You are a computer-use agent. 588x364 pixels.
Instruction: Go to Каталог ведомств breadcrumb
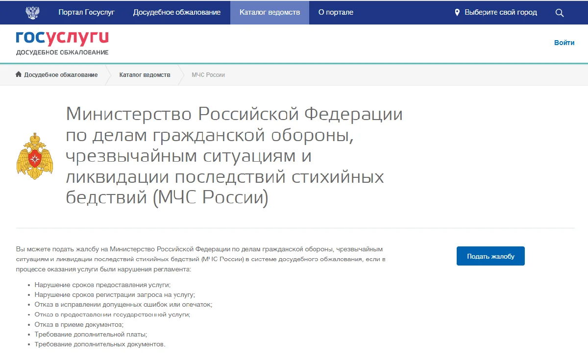pyautogui.click(x=145, y=75)
